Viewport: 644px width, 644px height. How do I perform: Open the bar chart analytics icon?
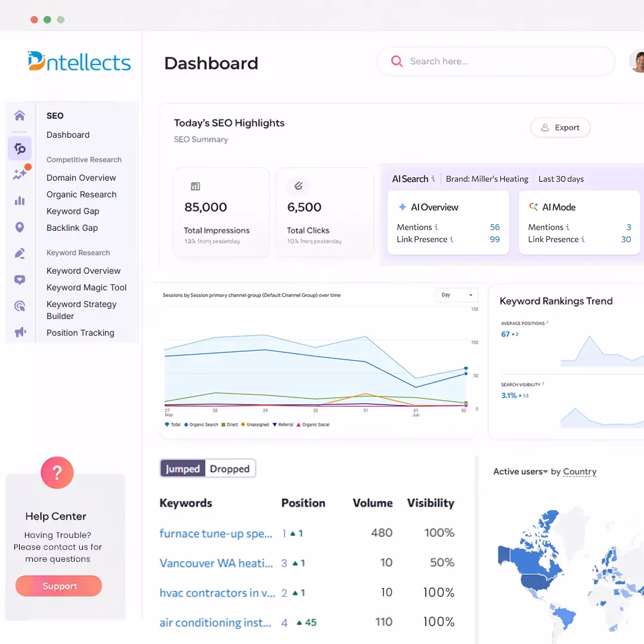tap(20, 202)
